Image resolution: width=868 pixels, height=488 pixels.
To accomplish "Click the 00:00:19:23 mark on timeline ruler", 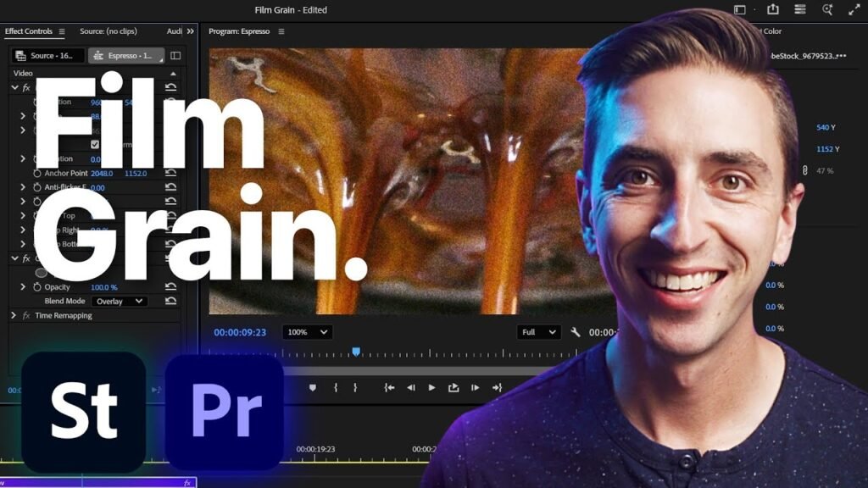I will click(315, 449).
